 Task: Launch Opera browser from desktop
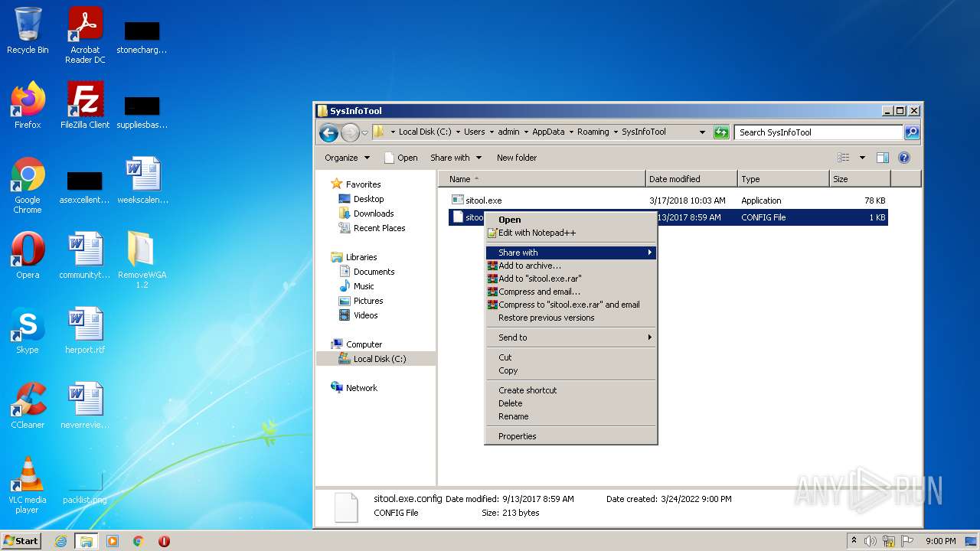(x=28, y=255)
